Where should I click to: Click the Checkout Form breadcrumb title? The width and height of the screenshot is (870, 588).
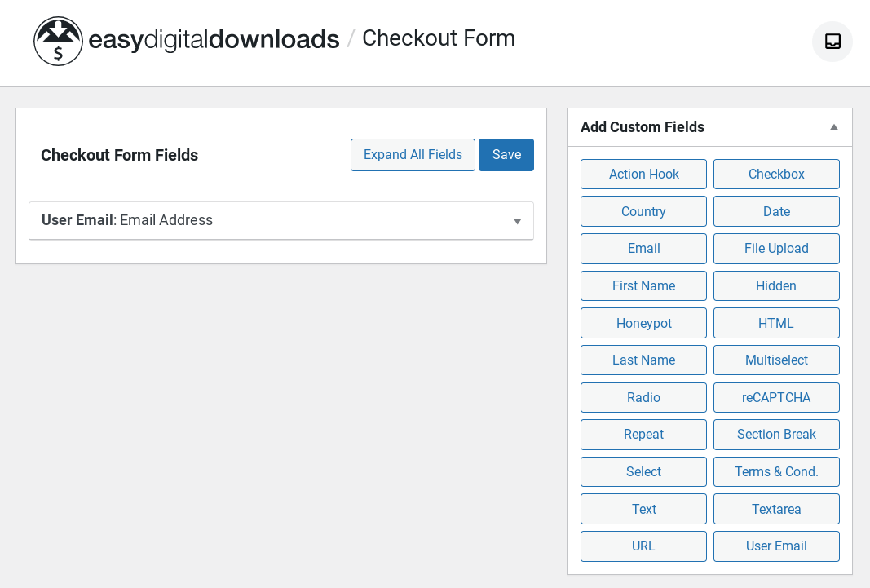click(x=439, y=38)
